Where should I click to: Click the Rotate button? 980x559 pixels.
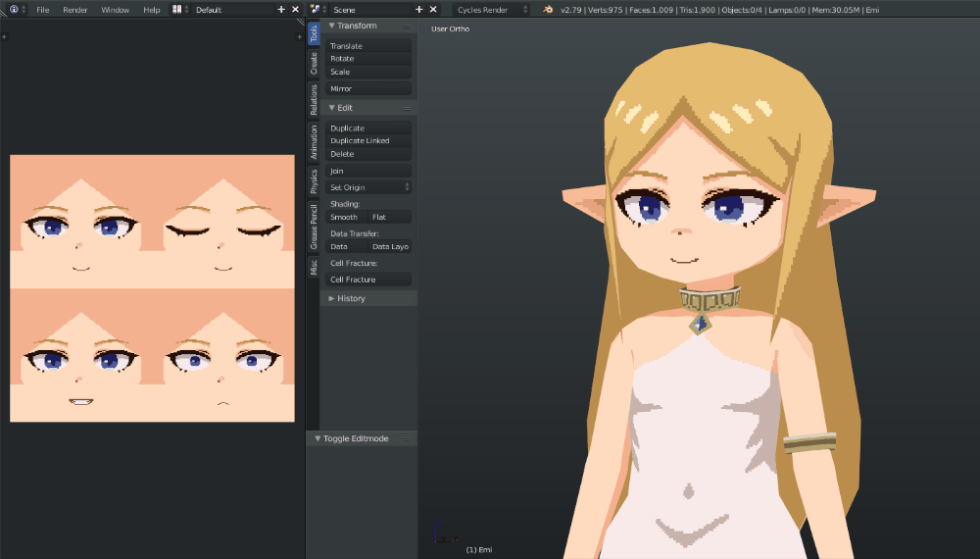click(368, 59)
